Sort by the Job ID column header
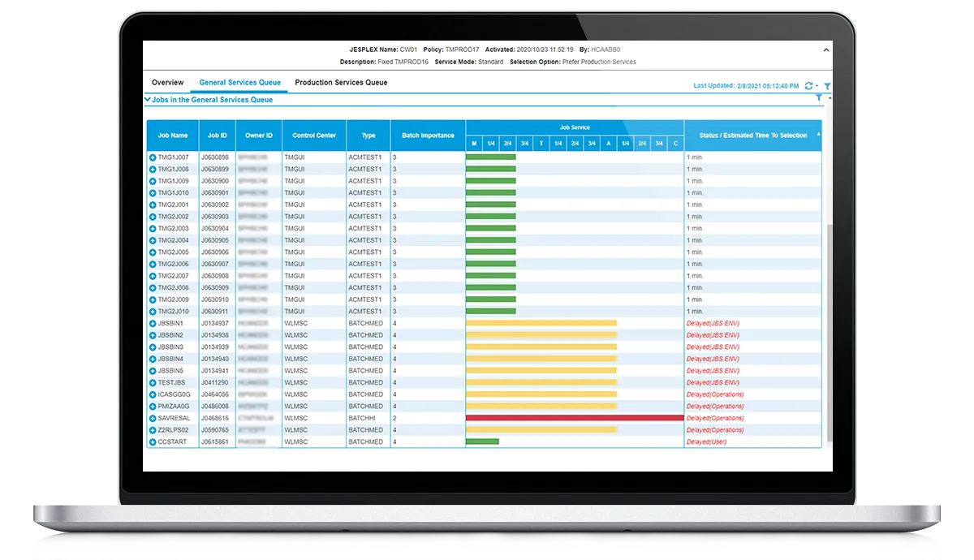The height and width of the screenshot is (560, 974). click(218, 136)
